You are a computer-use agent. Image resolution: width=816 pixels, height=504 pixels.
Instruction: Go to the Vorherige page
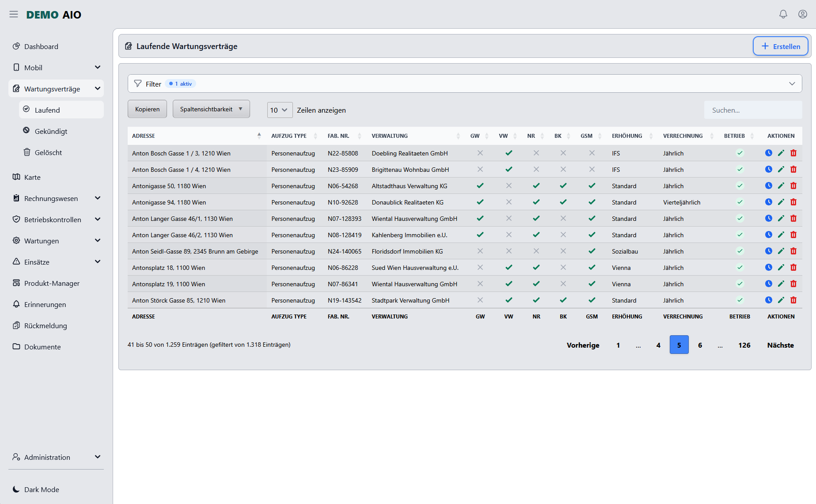583,345
